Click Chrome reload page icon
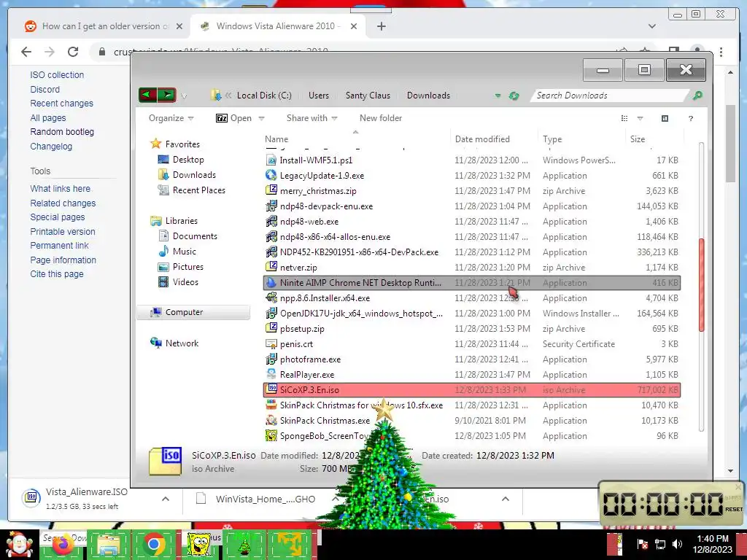 72,52
